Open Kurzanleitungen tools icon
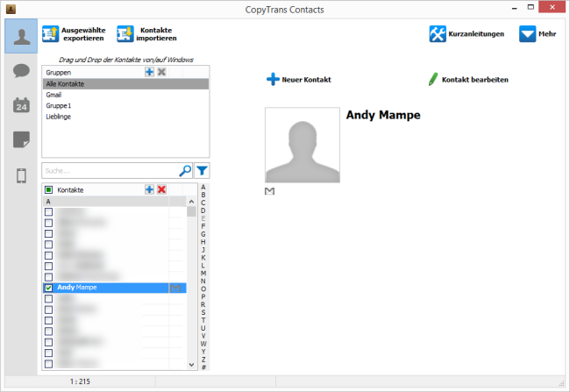 [438, 34]
